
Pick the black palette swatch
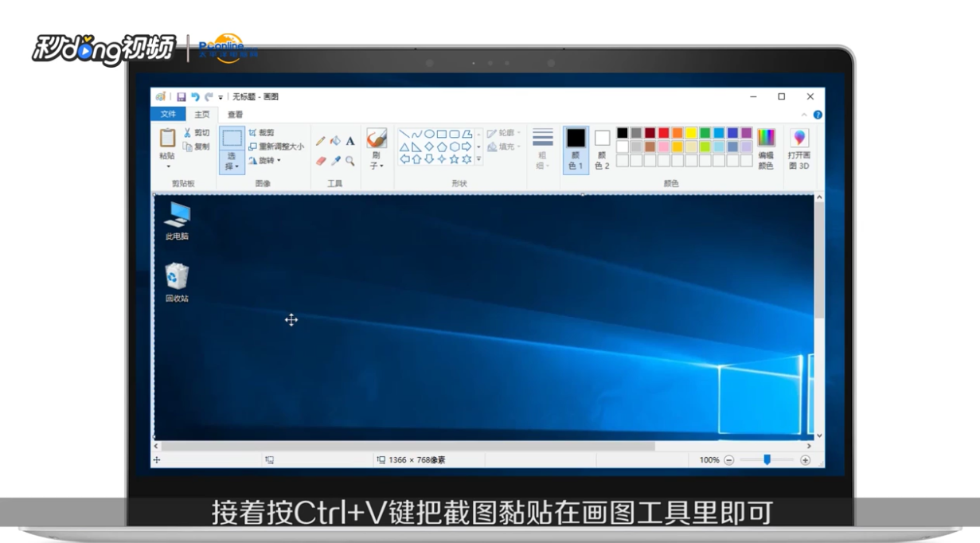tap(623, 133)
